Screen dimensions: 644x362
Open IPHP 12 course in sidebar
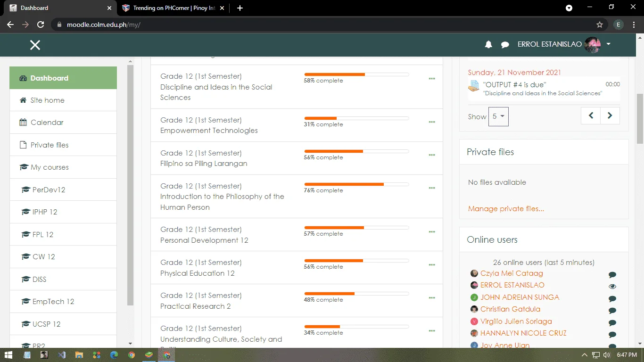(x=63, y=212)
